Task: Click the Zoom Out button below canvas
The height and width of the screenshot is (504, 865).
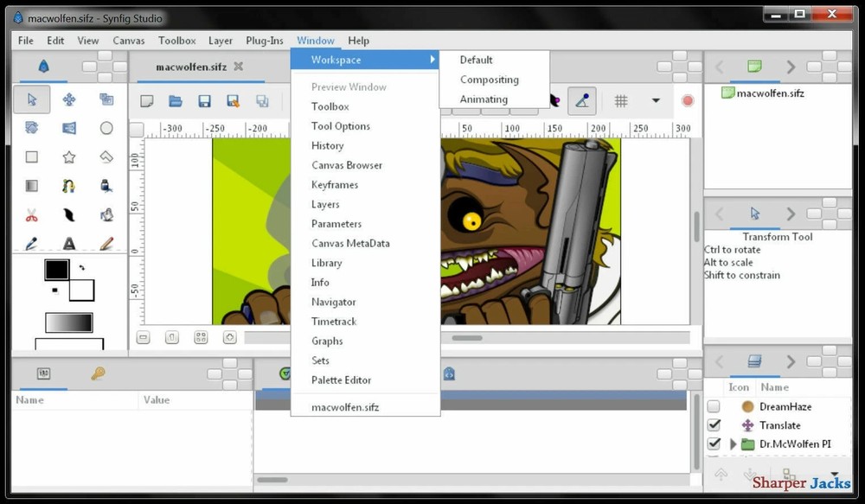Action: (x=144, y=337)
